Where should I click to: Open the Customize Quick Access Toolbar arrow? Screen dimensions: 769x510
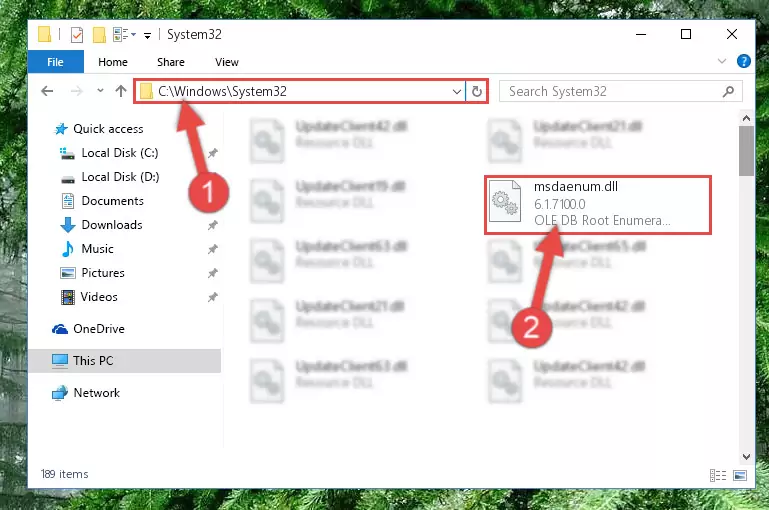[x=147, y=35]
